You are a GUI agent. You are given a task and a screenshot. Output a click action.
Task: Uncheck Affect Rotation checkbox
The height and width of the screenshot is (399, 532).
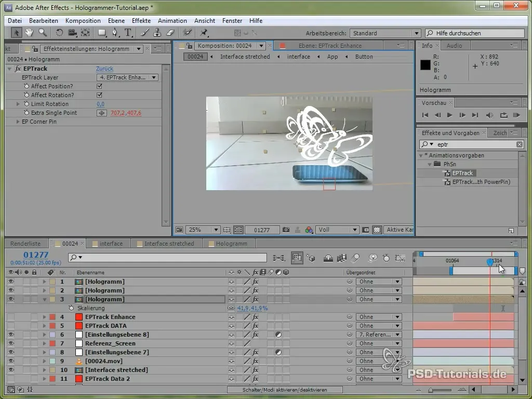(99, 95)
